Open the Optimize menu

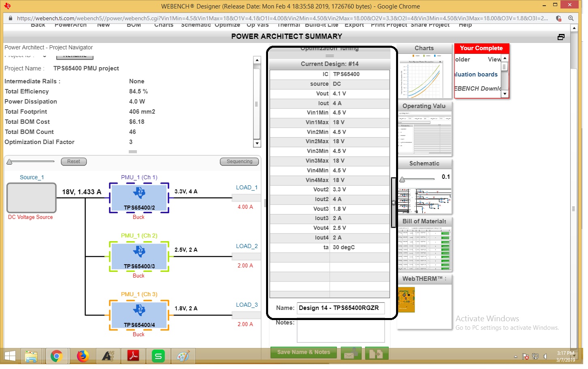(x=227, y=25)
